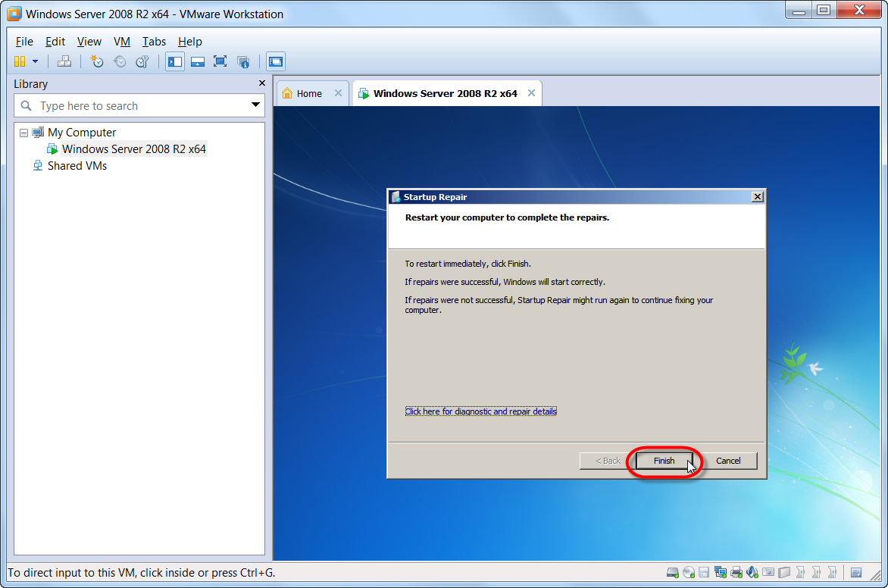This screenshot has width=888, height=588.
Task: Maximize the VMware Workstation window
Action: tap(824, 10)
